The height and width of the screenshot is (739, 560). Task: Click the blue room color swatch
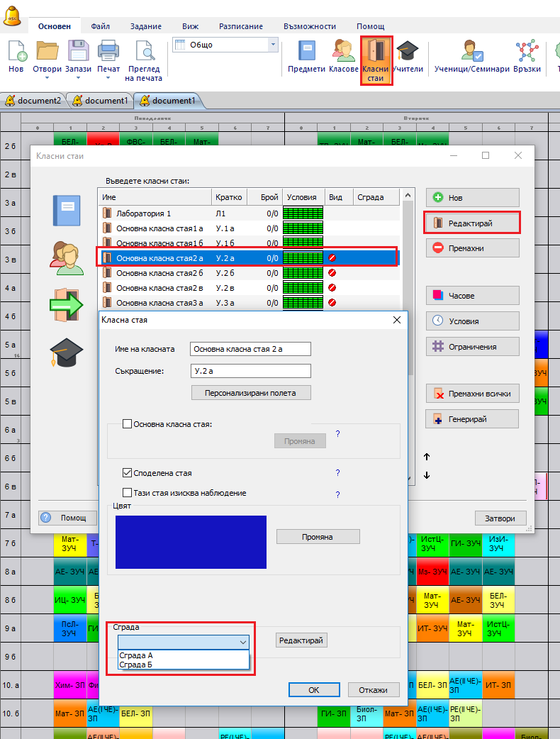pyautogui.click(x=191, y=542)
